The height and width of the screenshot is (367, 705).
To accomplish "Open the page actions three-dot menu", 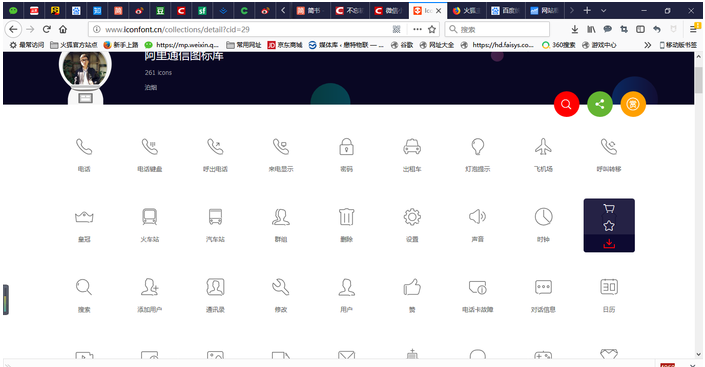I will click(x=417, y=30).
